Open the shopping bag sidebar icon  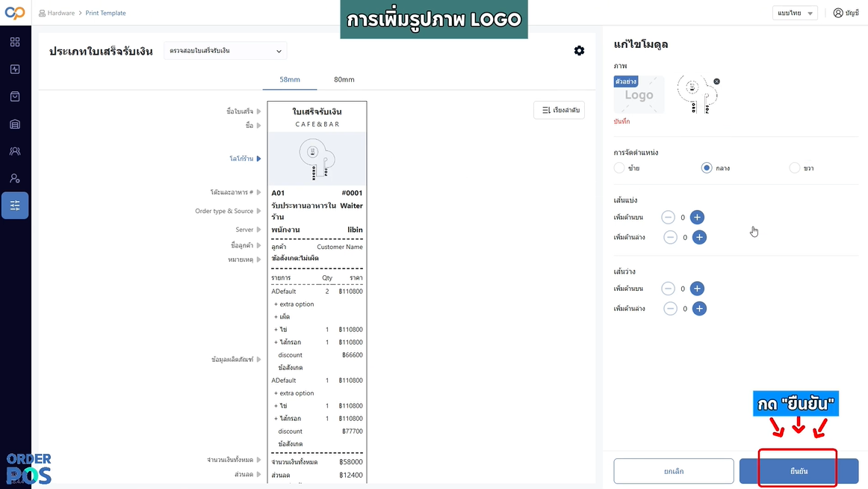coord(15,96)
